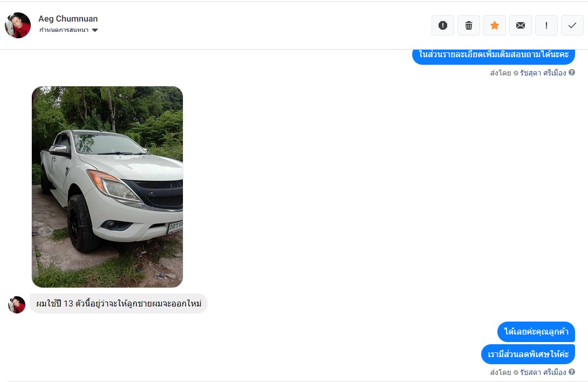
Task: Delete the conversation using the trash icon
Action: tap(468, 25)
